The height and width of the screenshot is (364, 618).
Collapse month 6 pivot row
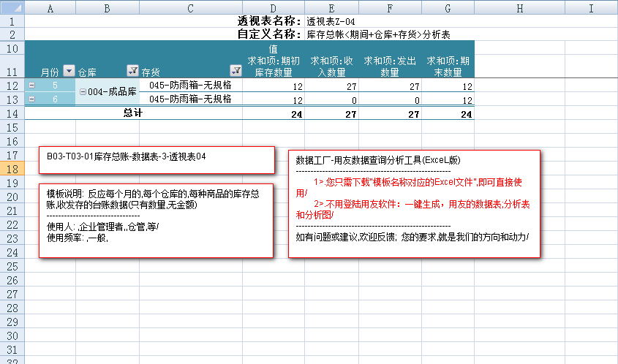[x=31, y=99]
